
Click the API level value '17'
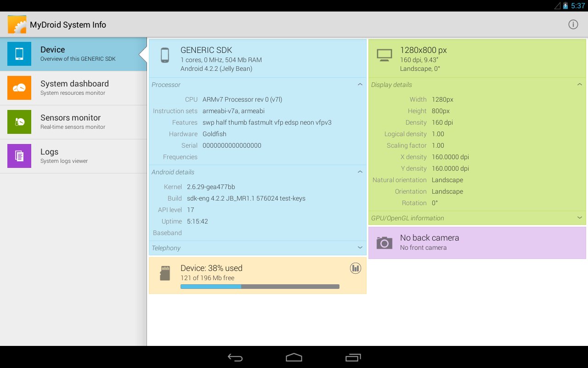[191, 210]
